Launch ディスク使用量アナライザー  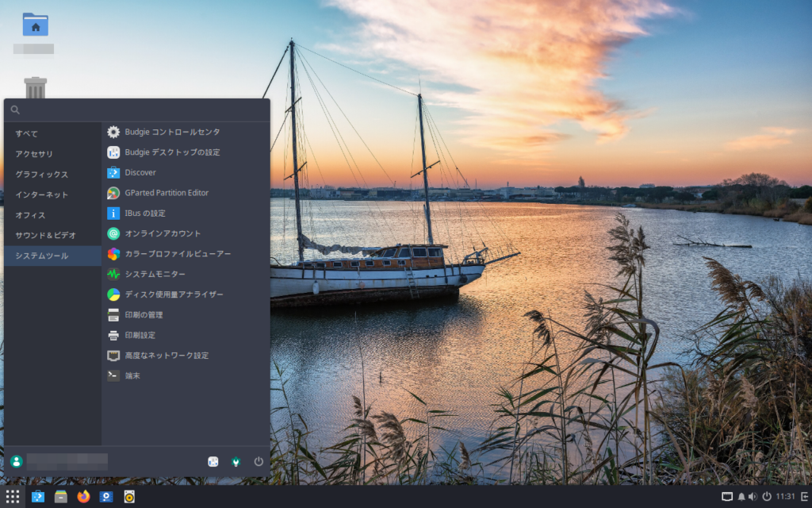(x=174, y=294)
